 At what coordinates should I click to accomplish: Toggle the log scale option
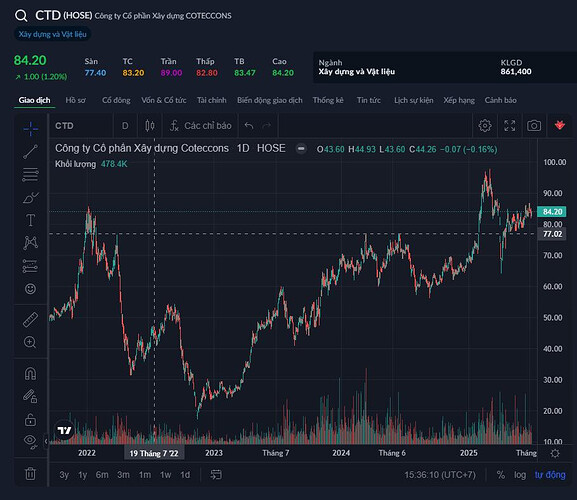(x=520, y=475)
